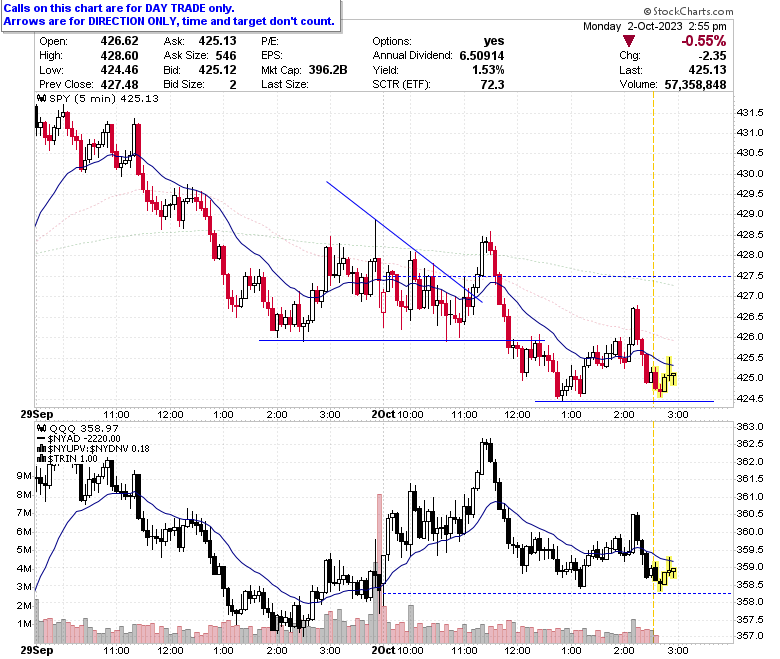Select the $NYUPV:$NYDNV 0.18 legend entry

pos(98,449)
